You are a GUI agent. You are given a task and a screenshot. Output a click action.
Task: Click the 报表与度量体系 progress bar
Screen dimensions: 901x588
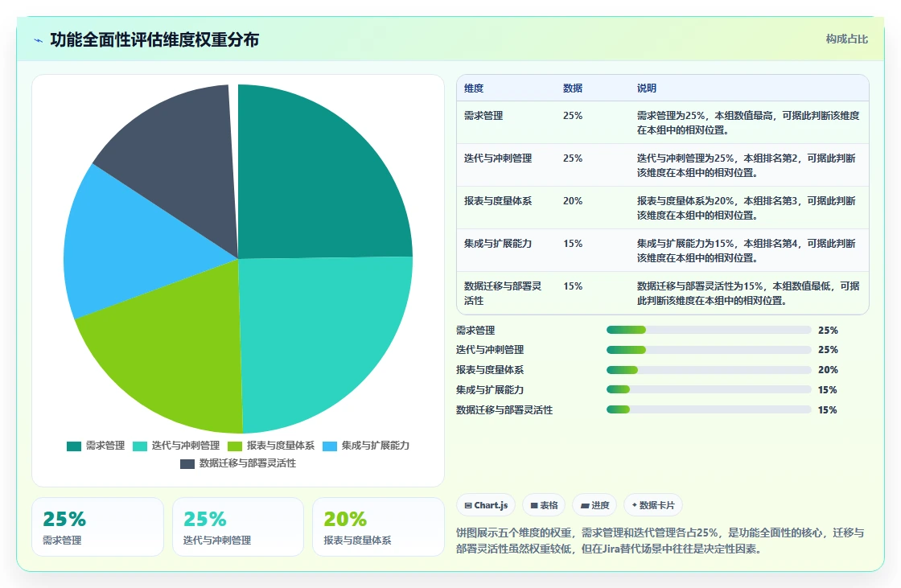click(x=709, y=370)
